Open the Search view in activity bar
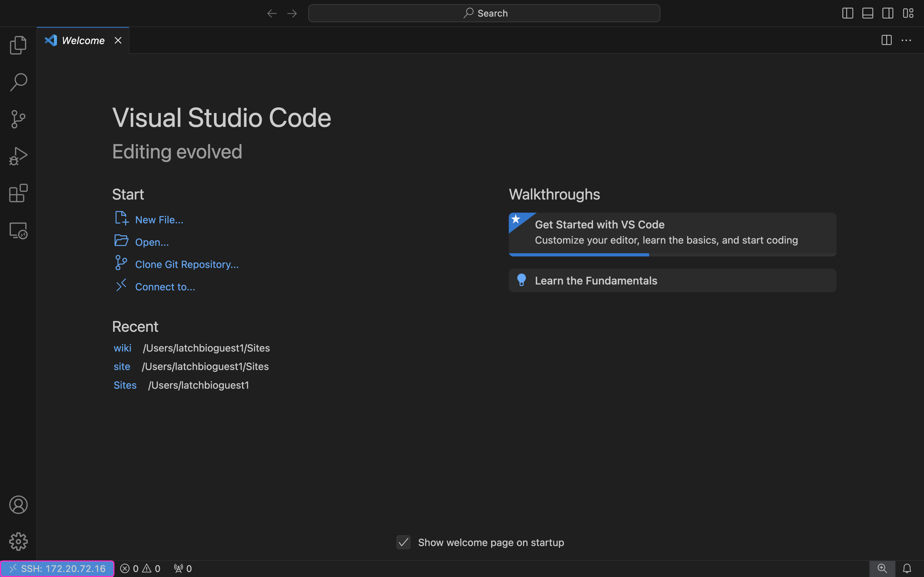The height and width of the screenshot is (577, 924). pyautogui.click(x=18, y=82)
